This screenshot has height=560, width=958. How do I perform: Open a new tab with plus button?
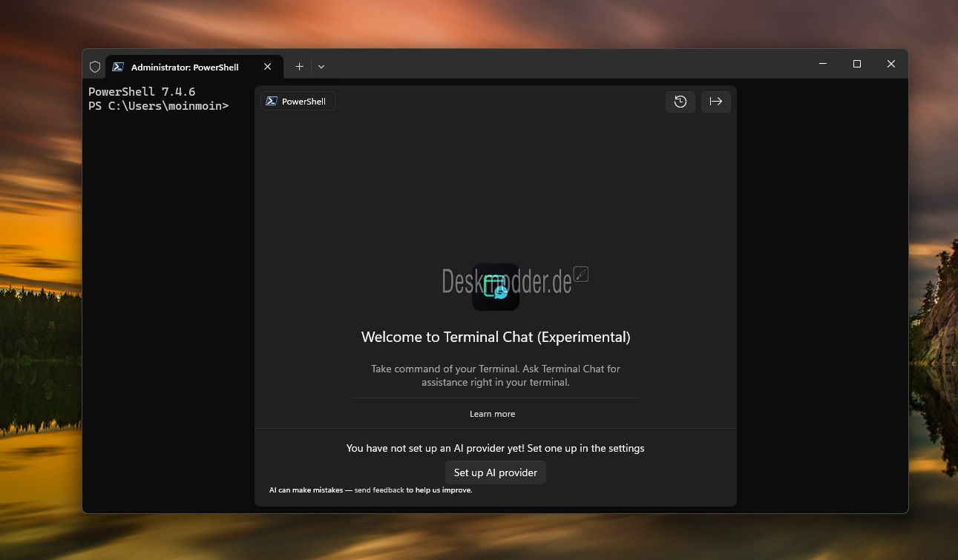pyautogui.click(x=299, y=67)
